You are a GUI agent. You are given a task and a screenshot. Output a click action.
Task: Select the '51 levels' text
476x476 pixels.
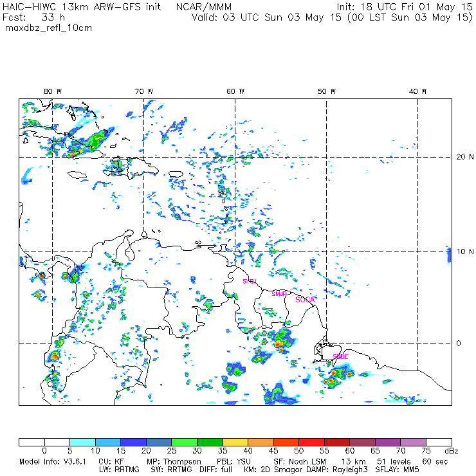point(394,462)
